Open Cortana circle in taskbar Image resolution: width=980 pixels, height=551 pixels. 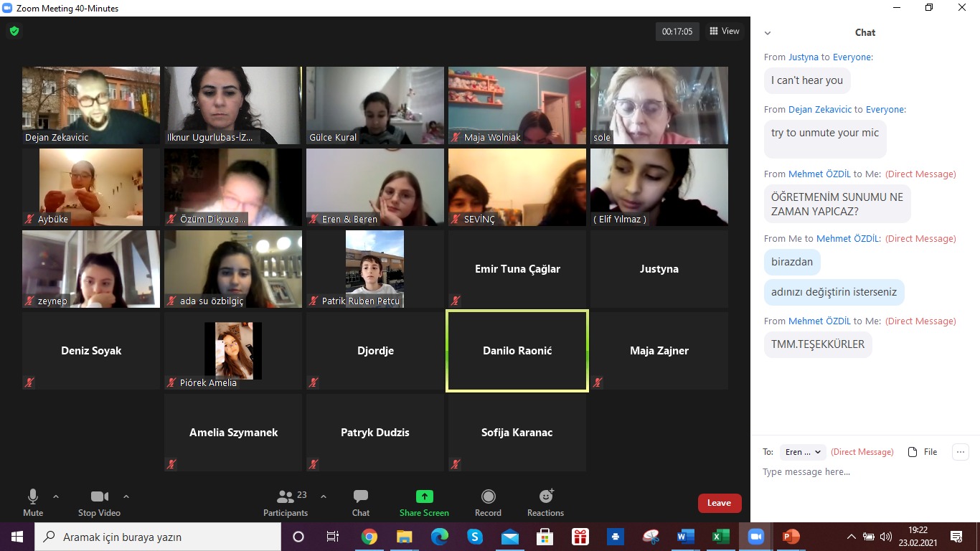coord(298,537)
